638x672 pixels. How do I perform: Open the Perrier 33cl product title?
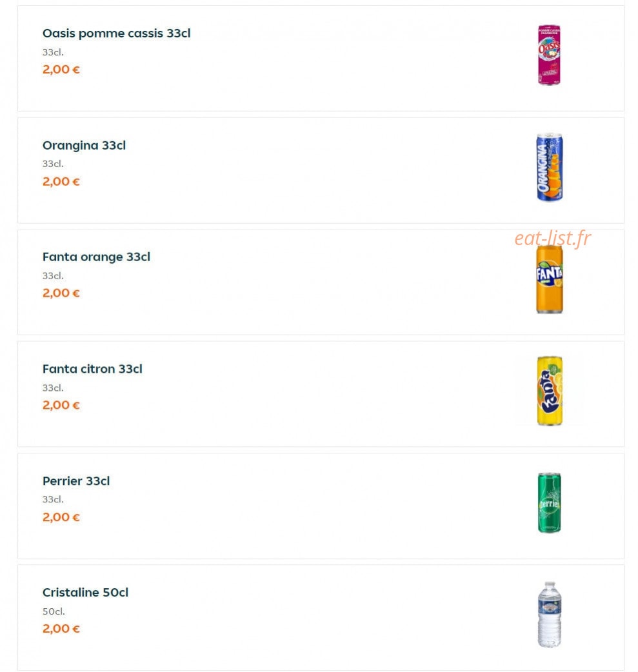pyautogui.click(x=76, y=481)
